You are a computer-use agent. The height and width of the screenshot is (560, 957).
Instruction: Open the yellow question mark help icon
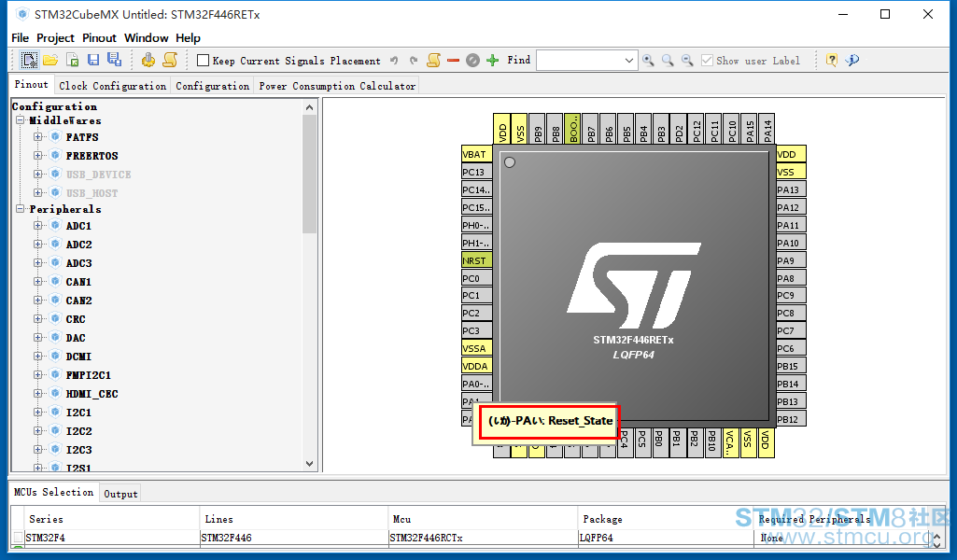831,60
